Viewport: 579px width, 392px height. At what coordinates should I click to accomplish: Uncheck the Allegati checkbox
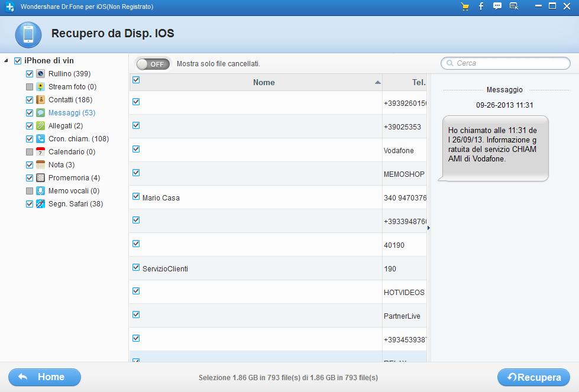click(x=30, y=126)
